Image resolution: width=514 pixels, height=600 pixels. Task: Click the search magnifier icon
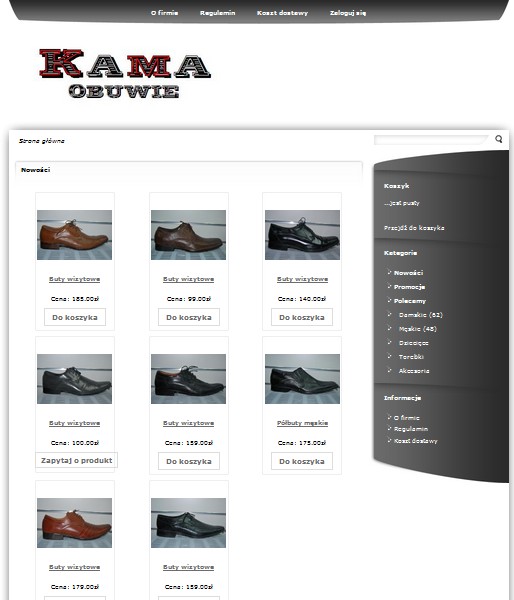pos(498,139)
